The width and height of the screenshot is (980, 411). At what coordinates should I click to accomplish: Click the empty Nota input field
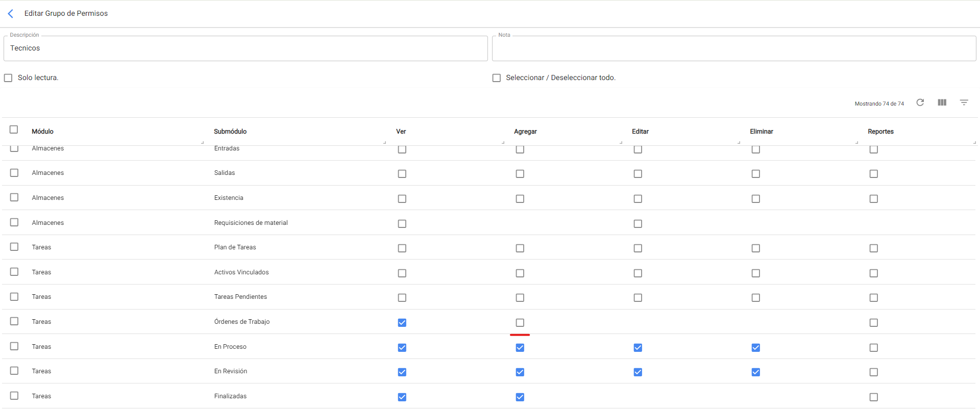(x=733, y=48)
